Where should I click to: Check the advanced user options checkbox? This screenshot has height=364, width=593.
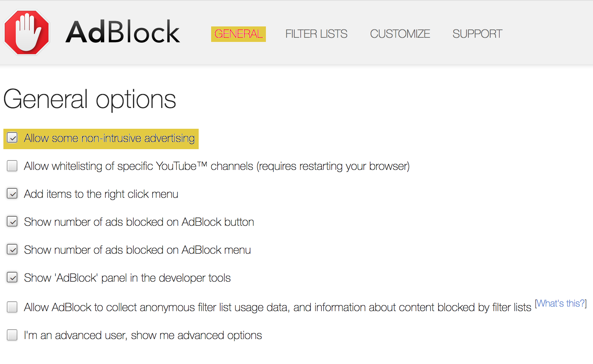pos(12,335)
